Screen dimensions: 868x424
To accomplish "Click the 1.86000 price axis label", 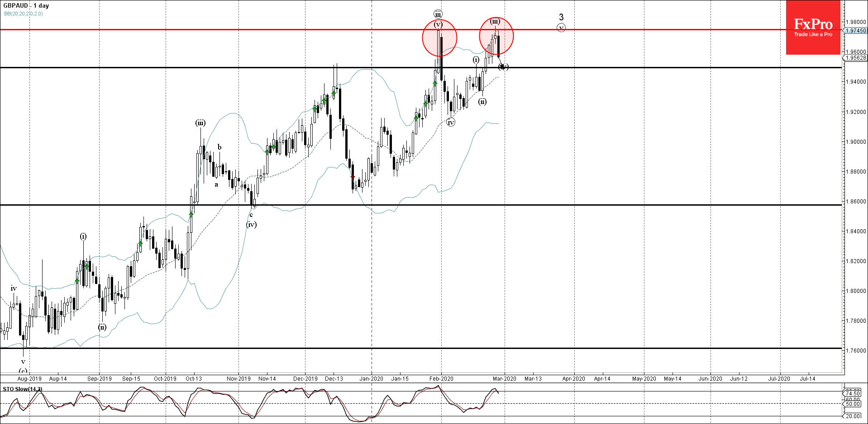I will (x=855, y=202).
